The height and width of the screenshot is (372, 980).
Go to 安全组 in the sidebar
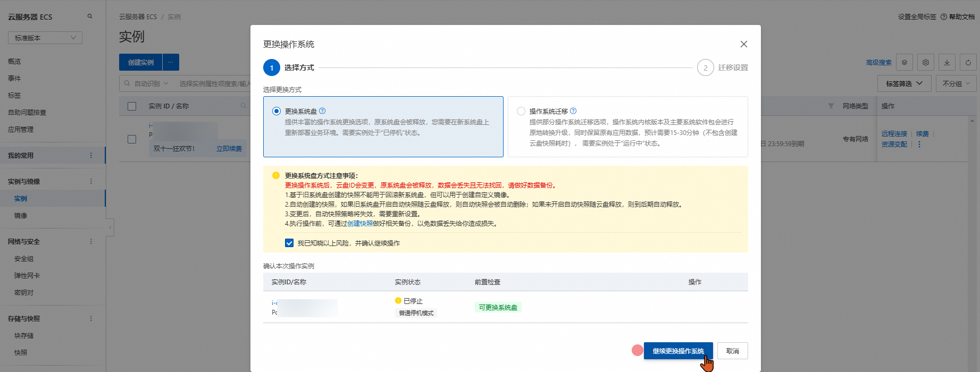[24, 259]
